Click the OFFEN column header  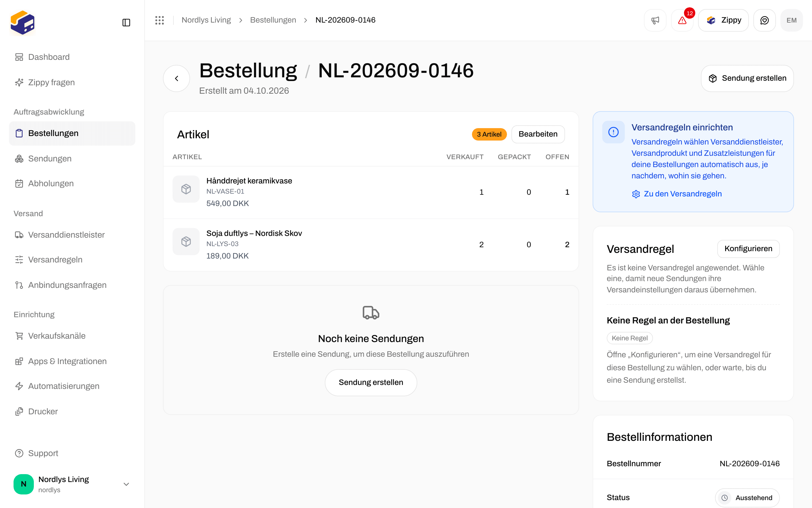point(557,157)
